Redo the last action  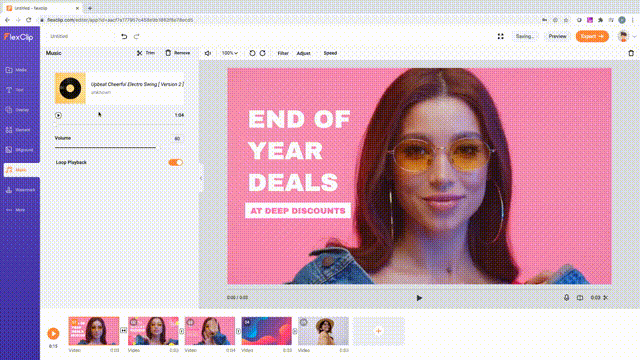coord(136,36)
